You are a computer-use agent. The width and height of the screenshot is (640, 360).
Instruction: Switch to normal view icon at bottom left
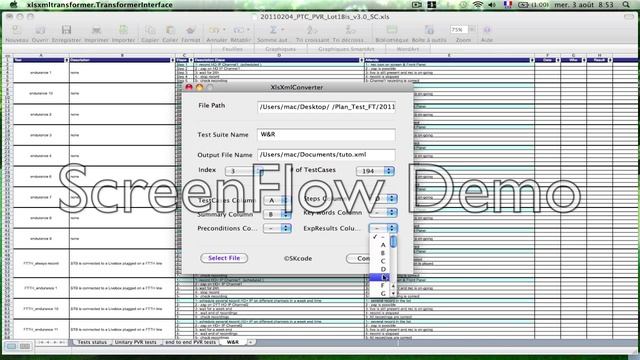pos(11,346)
